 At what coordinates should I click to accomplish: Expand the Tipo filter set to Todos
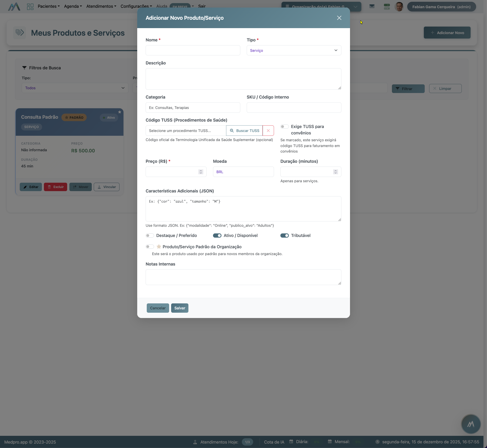75,88
